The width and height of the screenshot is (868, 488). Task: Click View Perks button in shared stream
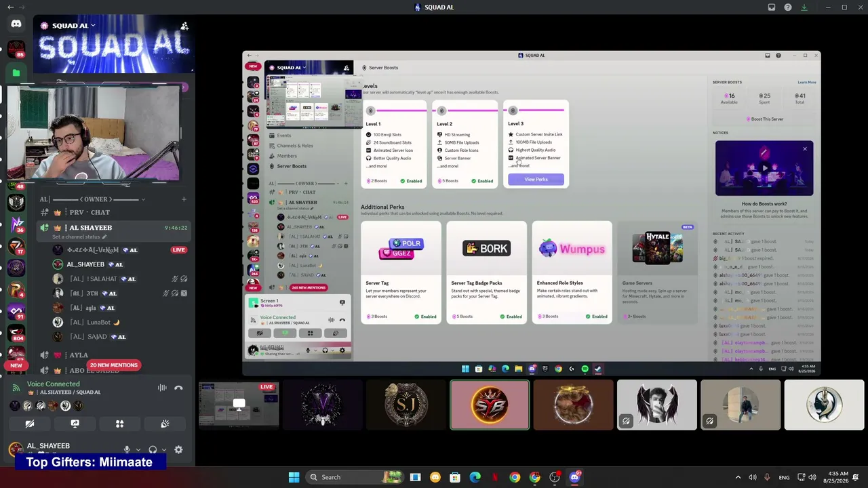536,180
